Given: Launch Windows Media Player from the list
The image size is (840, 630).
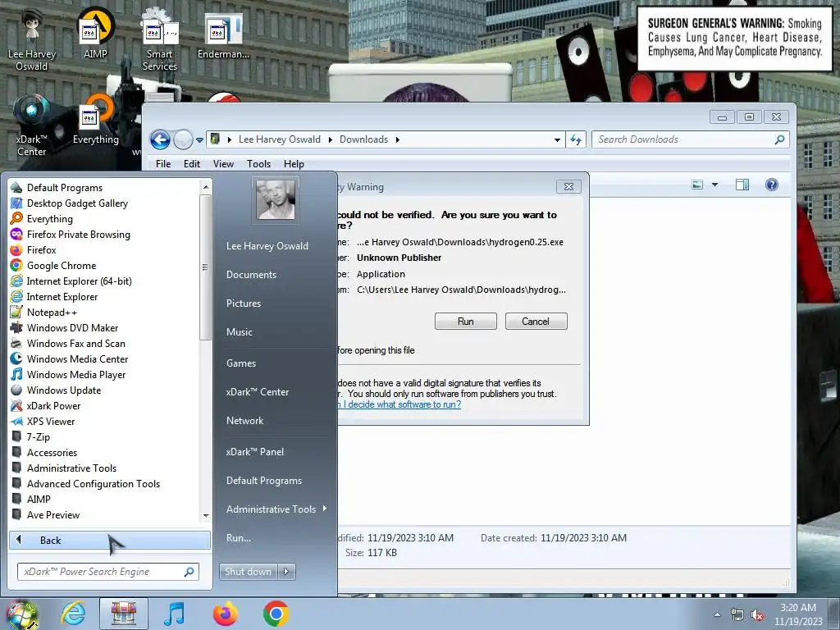Looking at the screenshot, I should [x=76, y=374].
